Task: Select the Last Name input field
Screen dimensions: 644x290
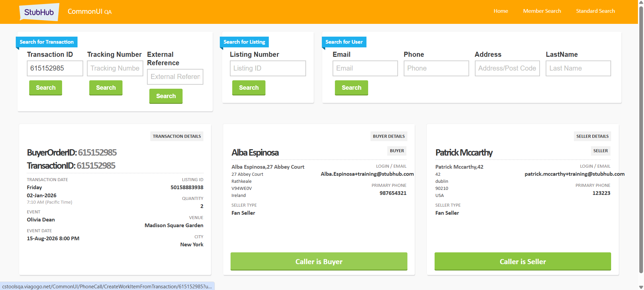Action: (578, 69)
